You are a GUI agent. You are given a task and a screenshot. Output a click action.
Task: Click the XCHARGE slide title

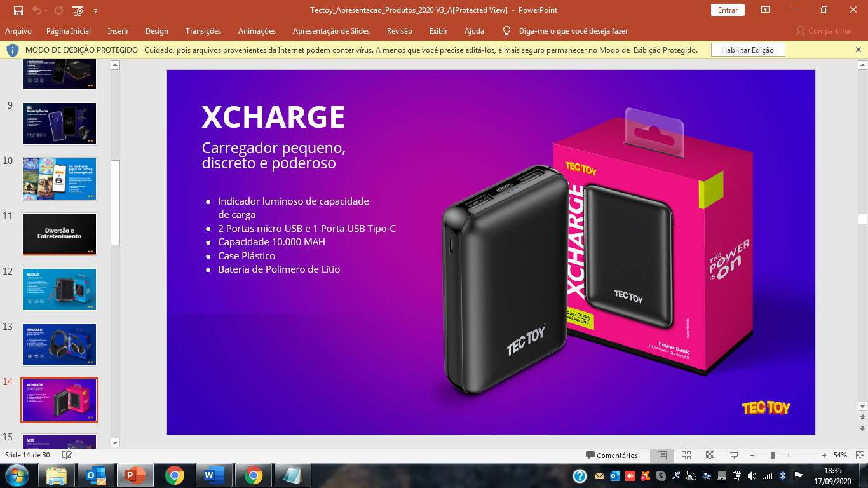click(273, 117)
